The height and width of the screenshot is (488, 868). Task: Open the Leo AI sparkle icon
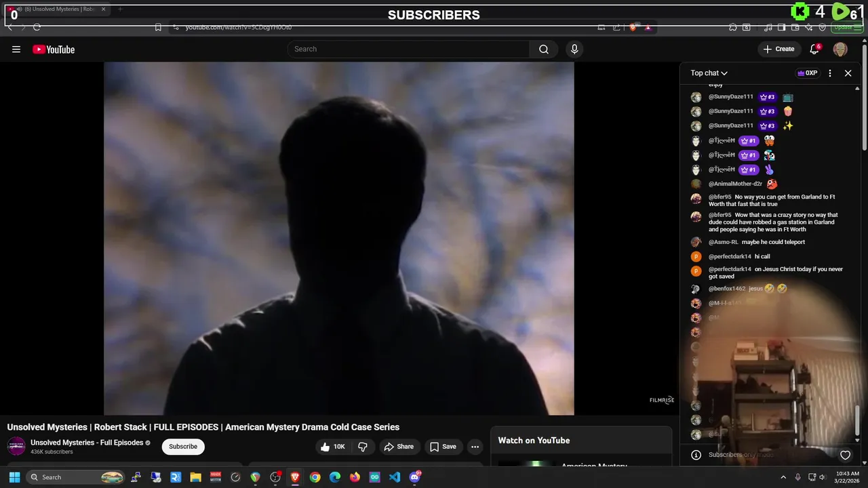(810, 27)
